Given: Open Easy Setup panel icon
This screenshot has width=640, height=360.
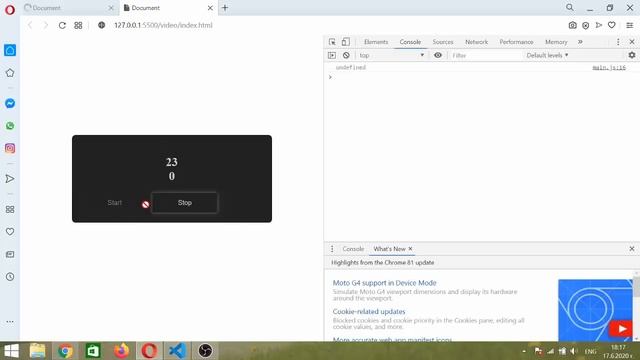Looking at the screenshot, I should pyautogui.click(x=630, y=25).
